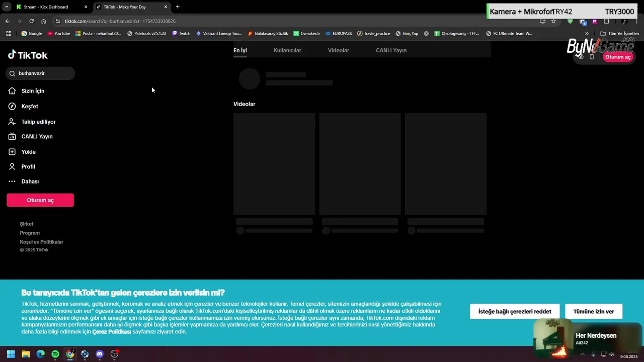Bookmark this page with the star icon

coord(553,21)
